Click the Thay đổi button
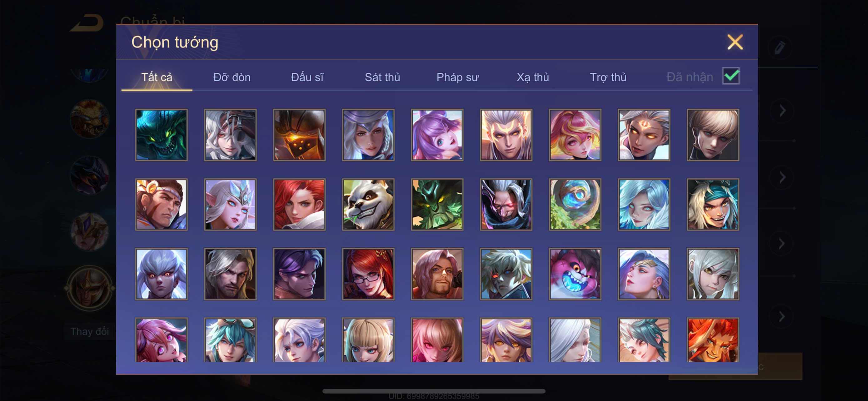Screen dimensions: 868x401 90,331
